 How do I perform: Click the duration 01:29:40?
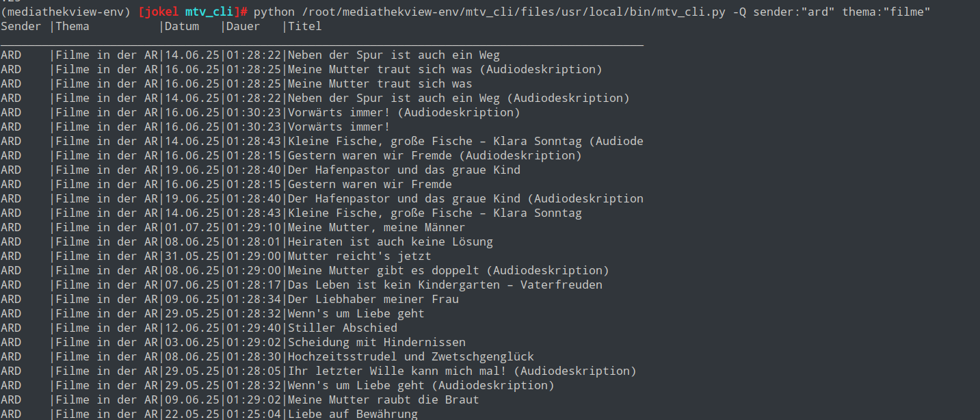click(x=254, y=328)
